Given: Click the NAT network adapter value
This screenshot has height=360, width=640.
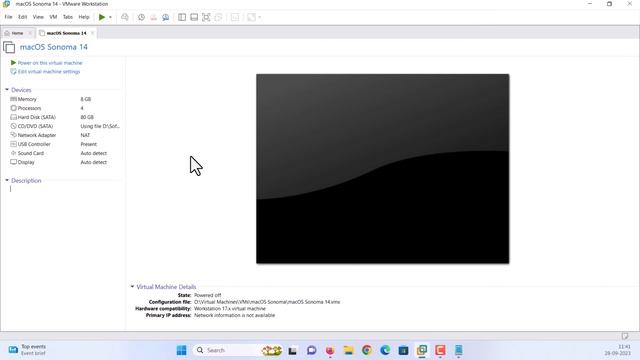Looking at the screenshot, I should click(85, 135).
